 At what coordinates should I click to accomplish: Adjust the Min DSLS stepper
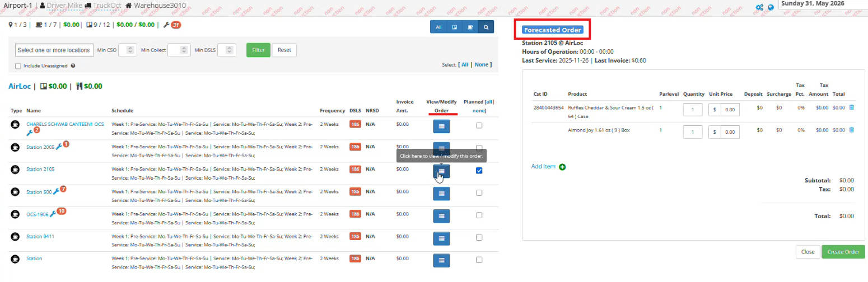[230, 50]
